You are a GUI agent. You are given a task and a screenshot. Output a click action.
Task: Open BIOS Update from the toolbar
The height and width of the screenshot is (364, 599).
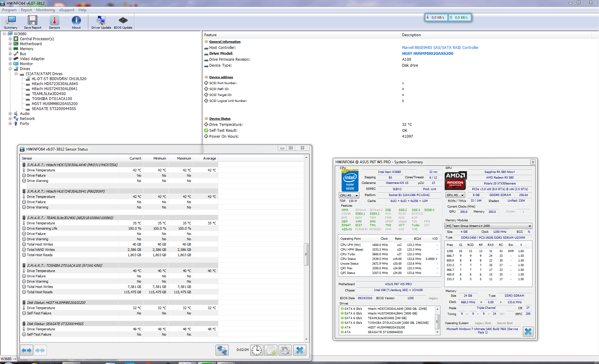pos(123,22)
